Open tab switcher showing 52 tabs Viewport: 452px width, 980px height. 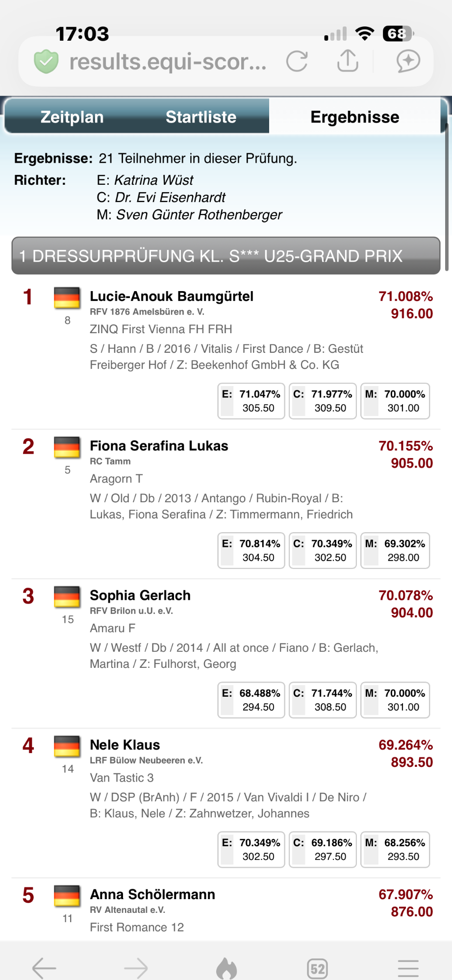[x=317, y=968]
